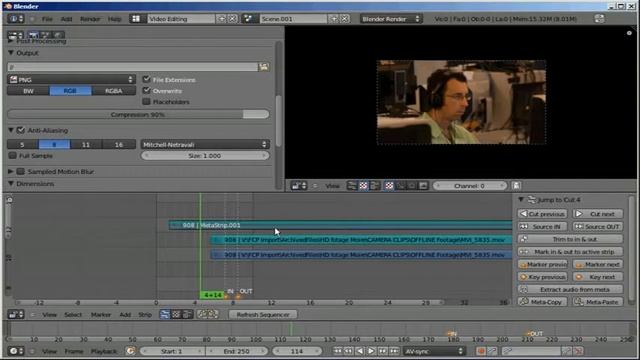The width and height of the screenshot is (640, 360).
Task: Jump to next keyframe
Action: click(x=382, y=351)
